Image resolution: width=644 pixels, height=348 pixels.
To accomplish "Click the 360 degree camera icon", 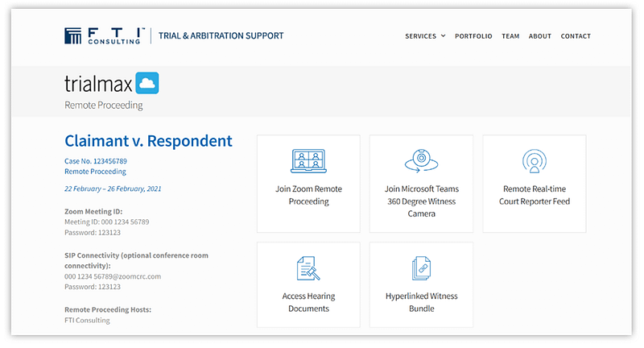I will (421, 160).
